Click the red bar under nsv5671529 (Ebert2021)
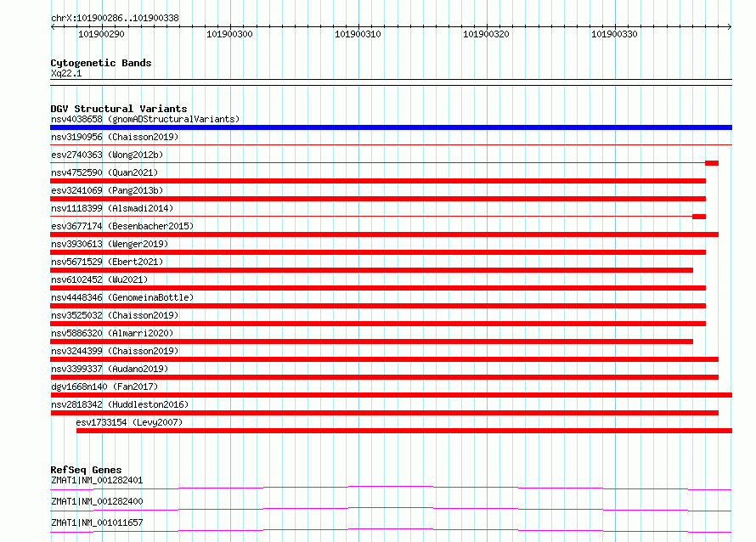The image size is (756, 542). coord(372,270)
